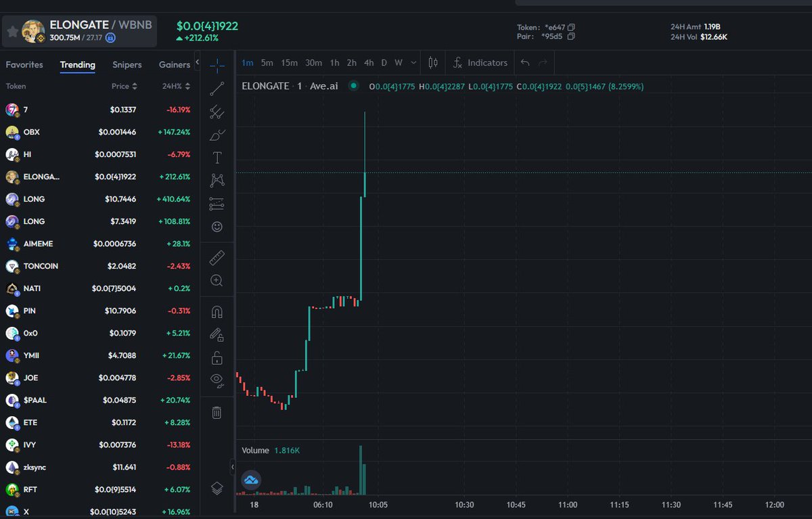
Task: Copy the pair address *95d5
Action: pyautogui.click(x=572, y=37)
